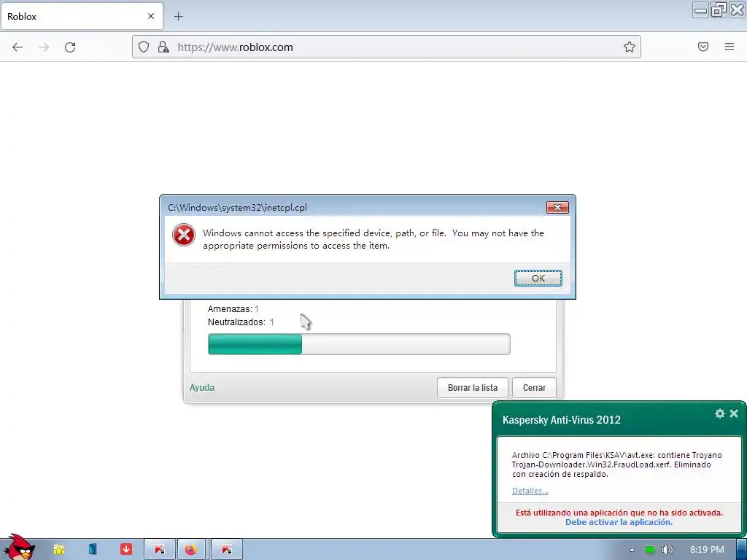
Task: Go back using the browser back arrow
Action: coord(18,47)
